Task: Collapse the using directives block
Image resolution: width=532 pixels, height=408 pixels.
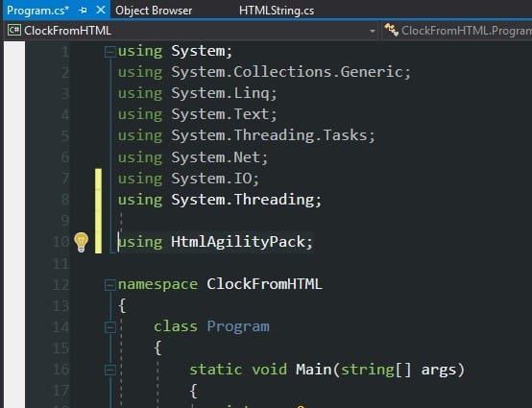Action: pyautogui.click(x=109, y=52)
